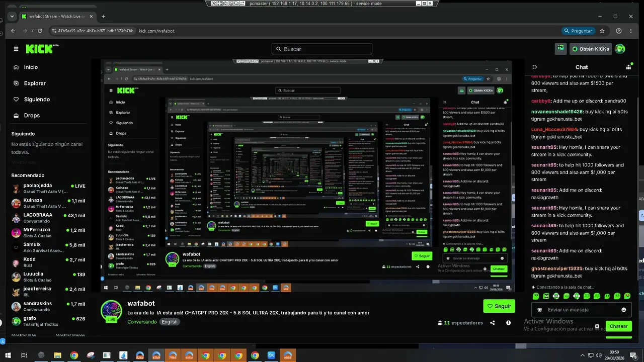Viewport: 644px width, 362px height.
Task: Click username cerbby8 in chat
Action: tap(541, 101)
